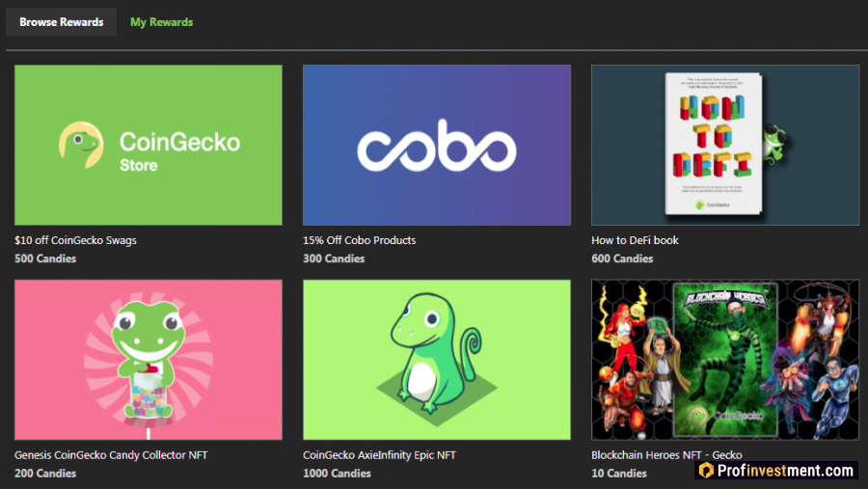This screenshot has height=489, width=868.
Task: Click the '600 Candies' price text
Action: pos(622,258)
